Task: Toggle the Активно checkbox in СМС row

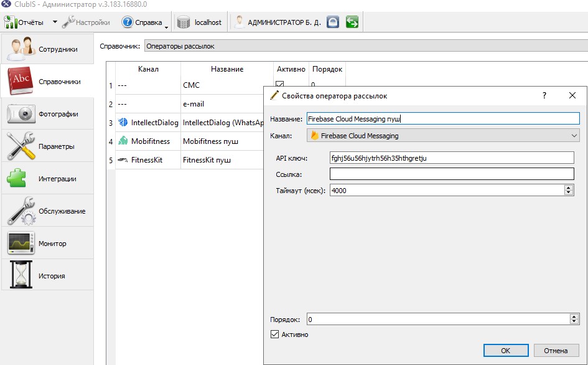Action: (x=279, y=84)
